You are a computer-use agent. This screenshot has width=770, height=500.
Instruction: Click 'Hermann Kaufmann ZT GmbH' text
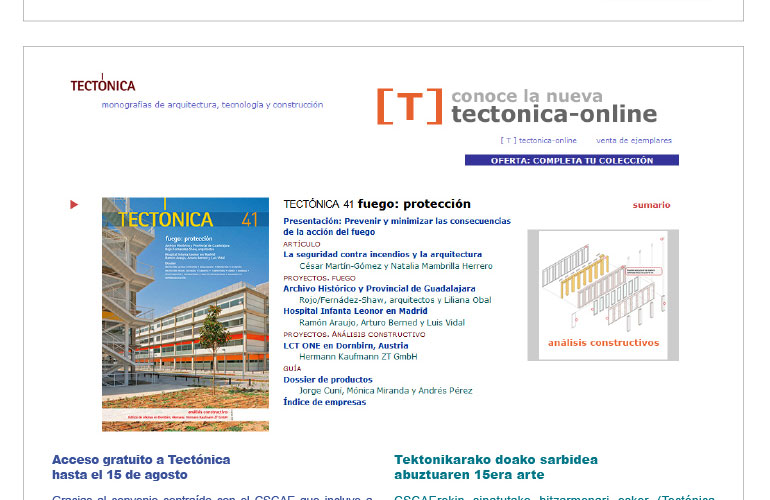click(x=358, y=357)
